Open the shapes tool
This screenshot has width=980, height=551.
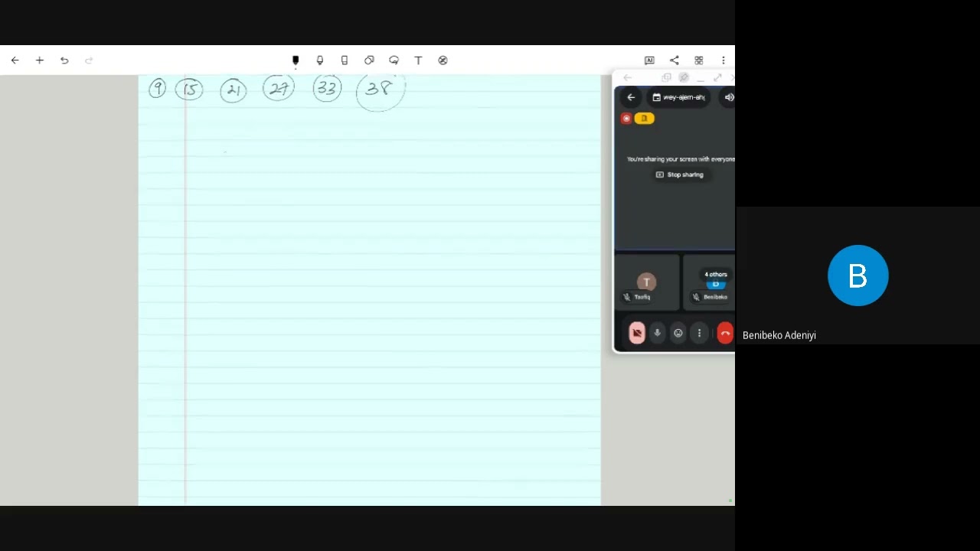369,60
